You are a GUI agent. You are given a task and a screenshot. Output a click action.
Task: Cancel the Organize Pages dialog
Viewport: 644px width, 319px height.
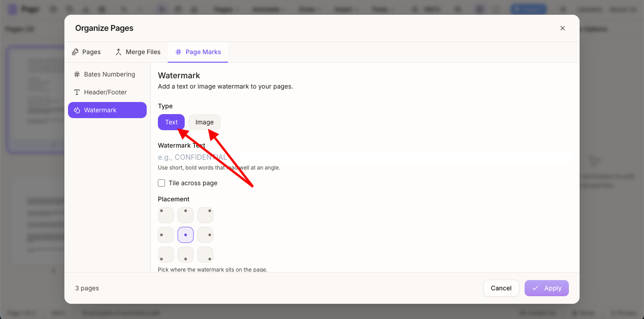[x=501, y=288]
